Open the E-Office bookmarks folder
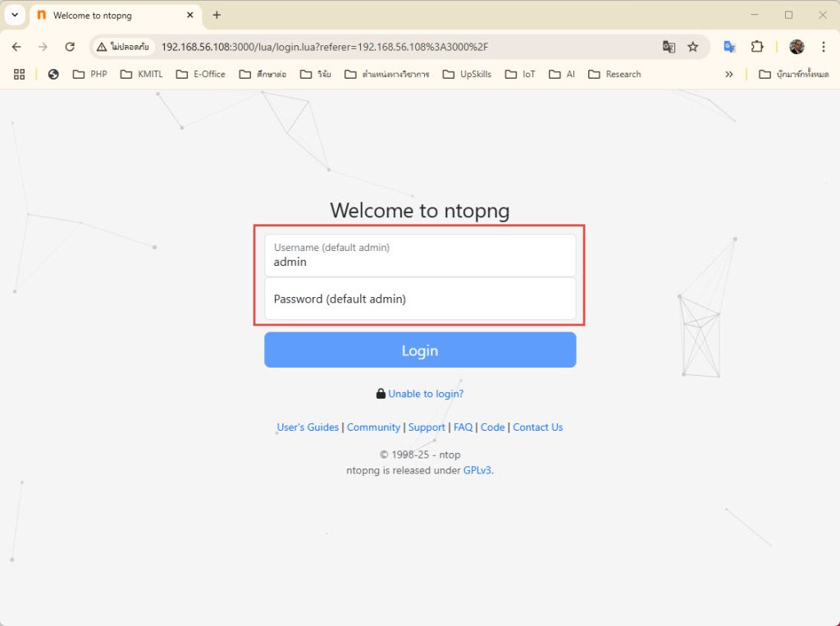Screen dimensions: 840x626 (x=201, y=75)
